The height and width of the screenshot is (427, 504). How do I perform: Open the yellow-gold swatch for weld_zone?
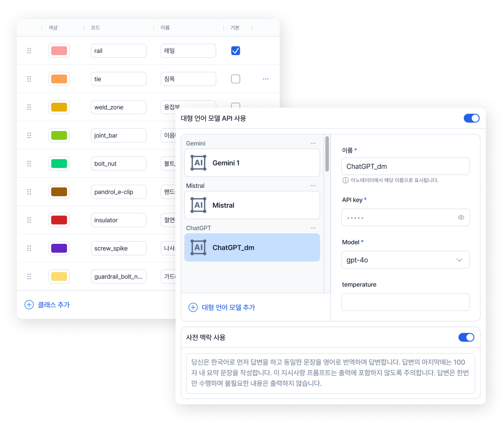(59, 107)
